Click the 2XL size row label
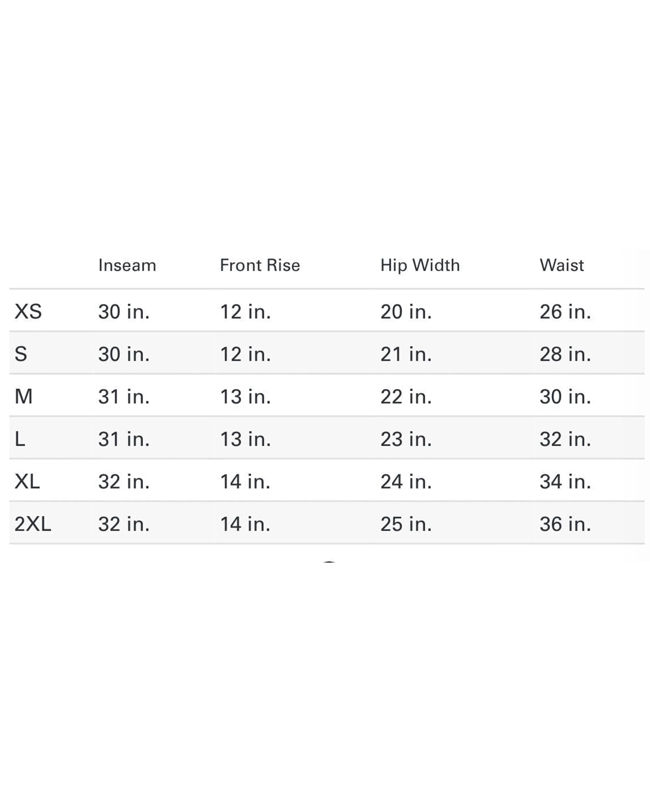 coord(32,524)
